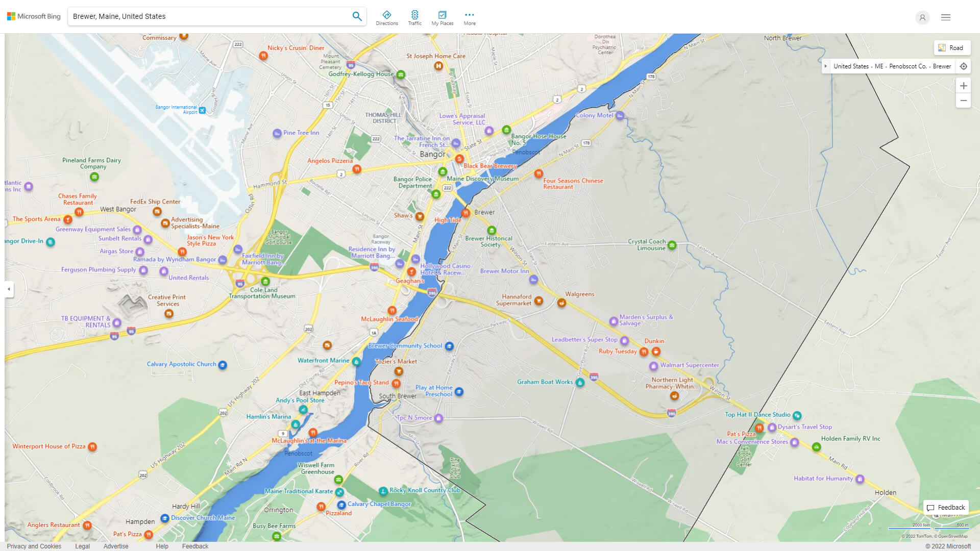Switch the Road map style

(x=951, y=48)
